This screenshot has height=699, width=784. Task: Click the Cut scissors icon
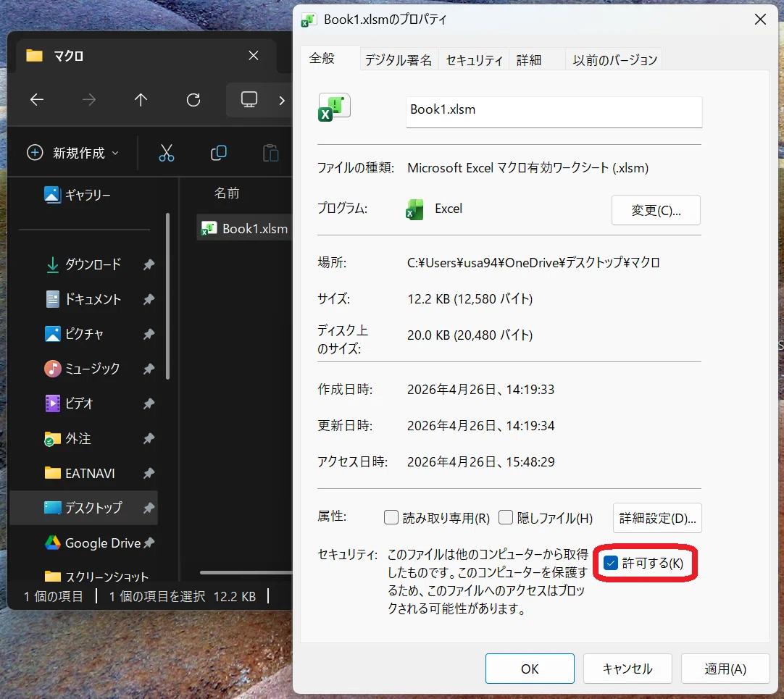[167, 153]
